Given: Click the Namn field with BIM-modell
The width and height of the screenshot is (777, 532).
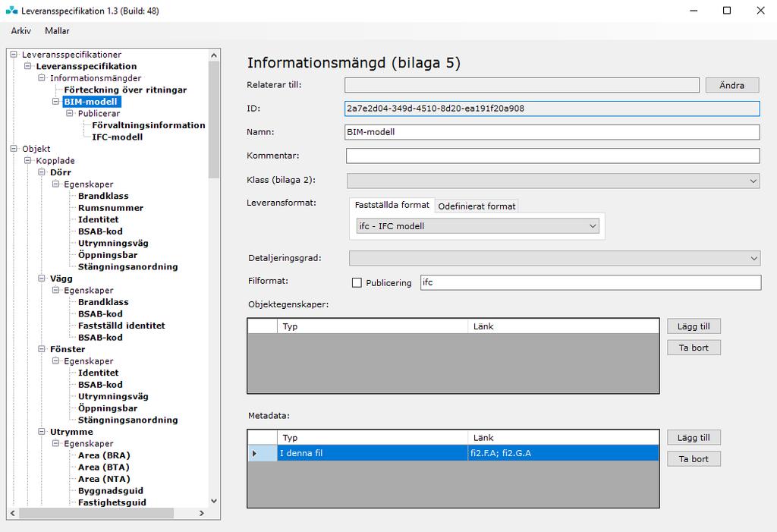Looking at the screenshot, I should tap(552, 132).
